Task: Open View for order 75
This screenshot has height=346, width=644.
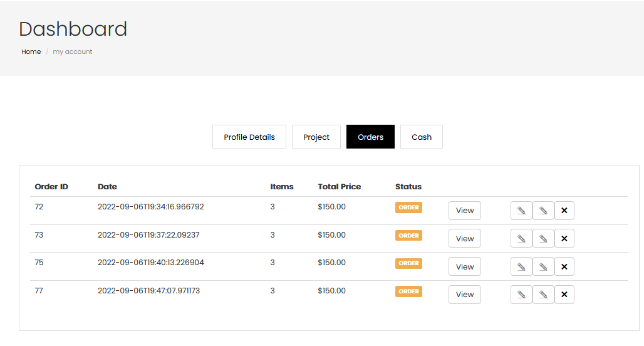Action: click(464, 266)
